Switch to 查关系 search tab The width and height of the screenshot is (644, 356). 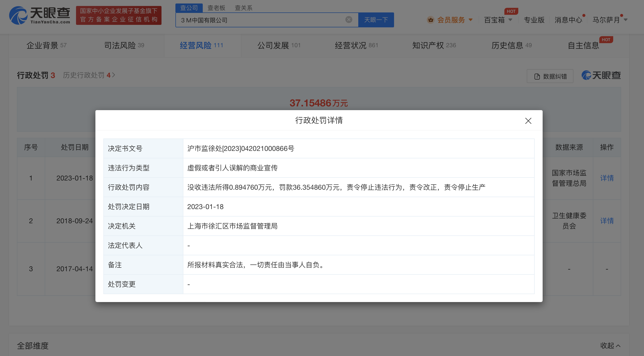point(243,8)
